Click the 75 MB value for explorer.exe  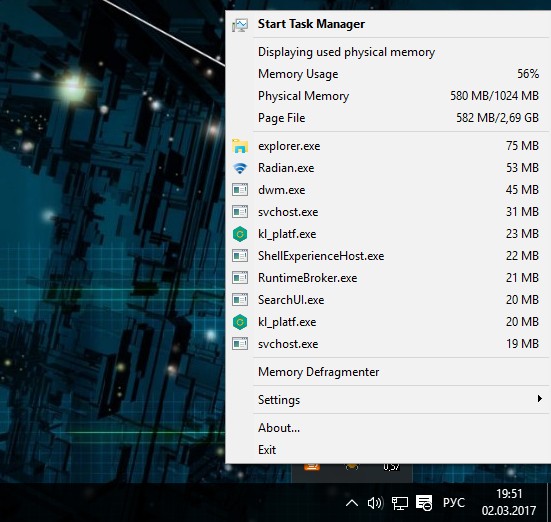coord(522,146)
